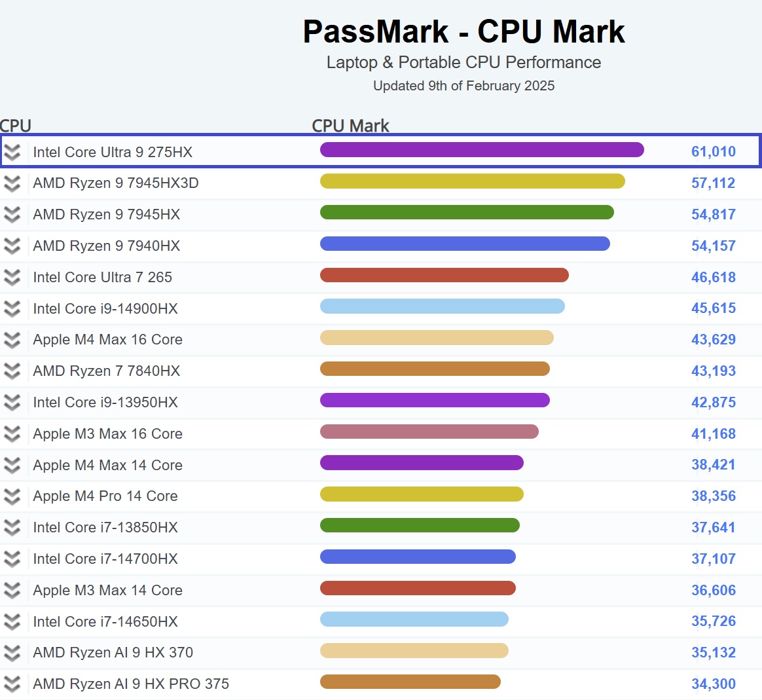
Task: Click the chevron icon beside Intel Core i7-14650HX
Action: point(12,621)
